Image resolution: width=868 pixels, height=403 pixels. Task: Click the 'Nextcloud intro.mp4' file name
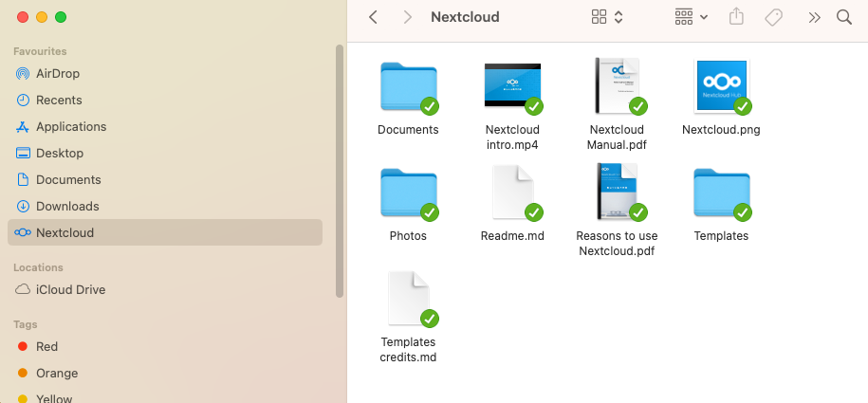[512, 137]
